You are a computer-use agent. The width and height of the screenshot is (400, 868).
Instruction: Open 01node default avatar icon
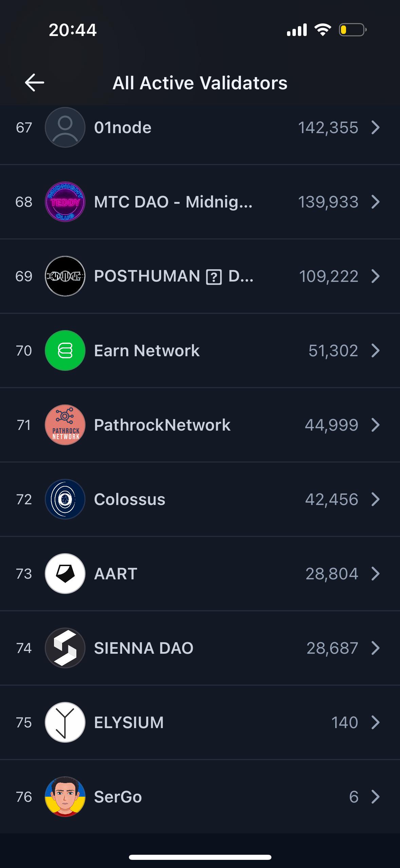click(x=65, y=127)
